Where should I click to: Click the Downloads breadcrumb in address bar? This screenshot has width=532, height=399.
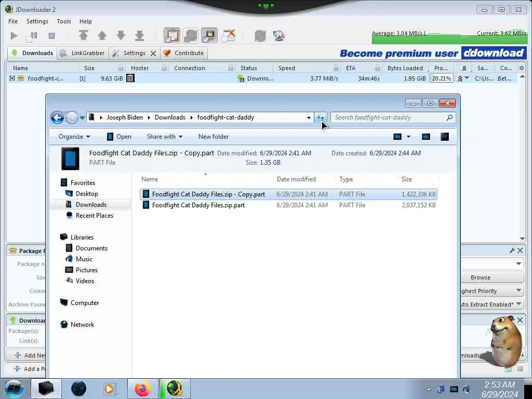[x=170, y=117]
